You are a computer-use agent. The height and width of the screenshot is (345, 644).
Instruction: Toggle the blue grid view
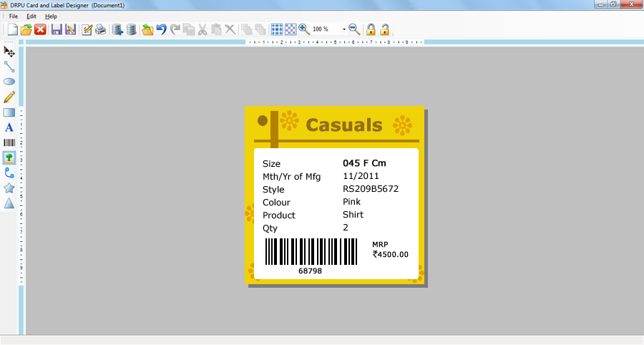[277, 29]
